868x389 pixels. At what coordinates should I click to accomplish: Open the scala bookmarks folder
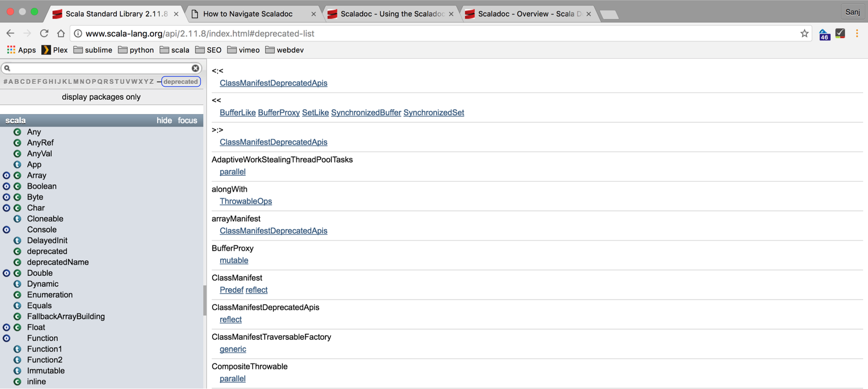click(x=175, y=50)
